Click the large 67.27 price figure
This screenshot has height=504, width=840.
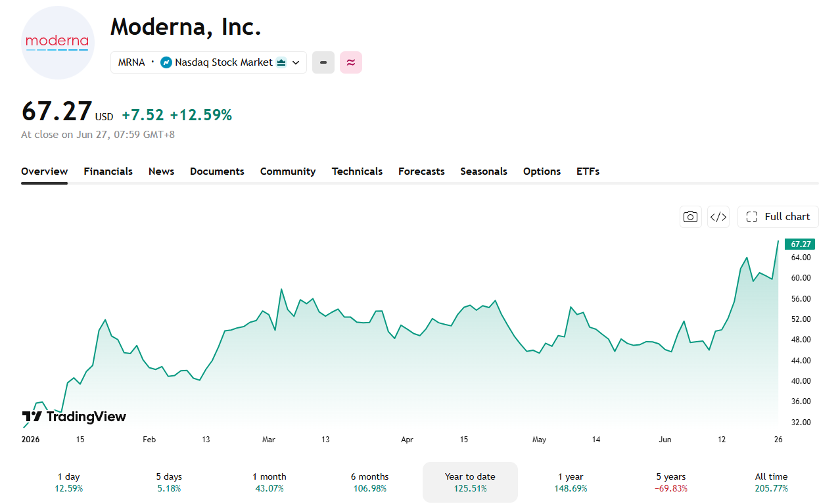click(57, 111)
